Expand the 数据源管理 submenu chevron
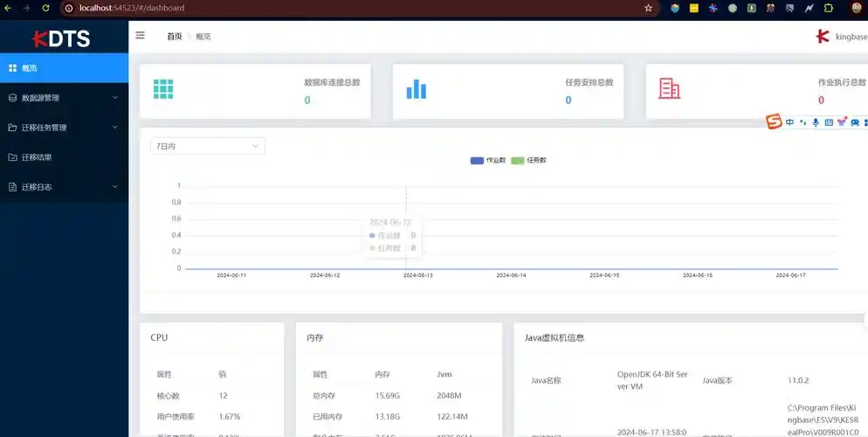868x437 pixels. coord(115,98)
